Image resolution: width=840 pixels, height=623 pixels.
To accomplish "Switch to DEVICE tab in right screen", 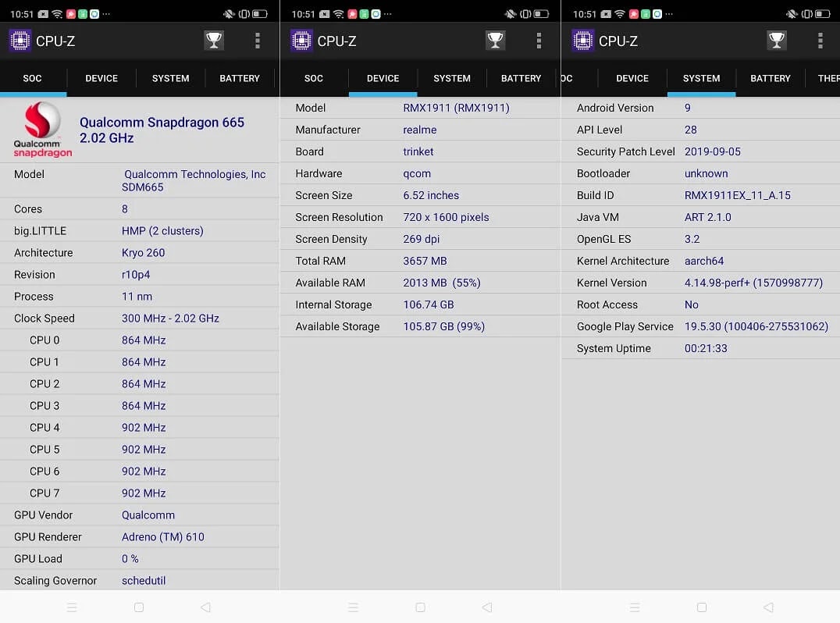I will [632, 78].
